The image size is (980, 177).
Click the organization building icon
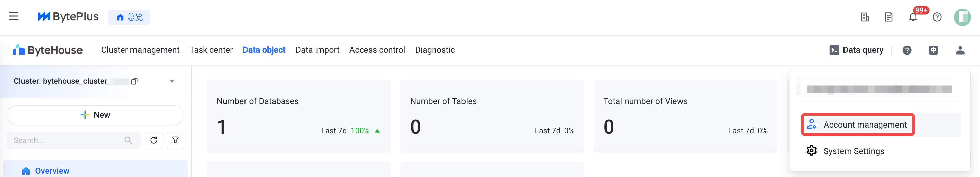pyautogui.click(x=864, y=17)
